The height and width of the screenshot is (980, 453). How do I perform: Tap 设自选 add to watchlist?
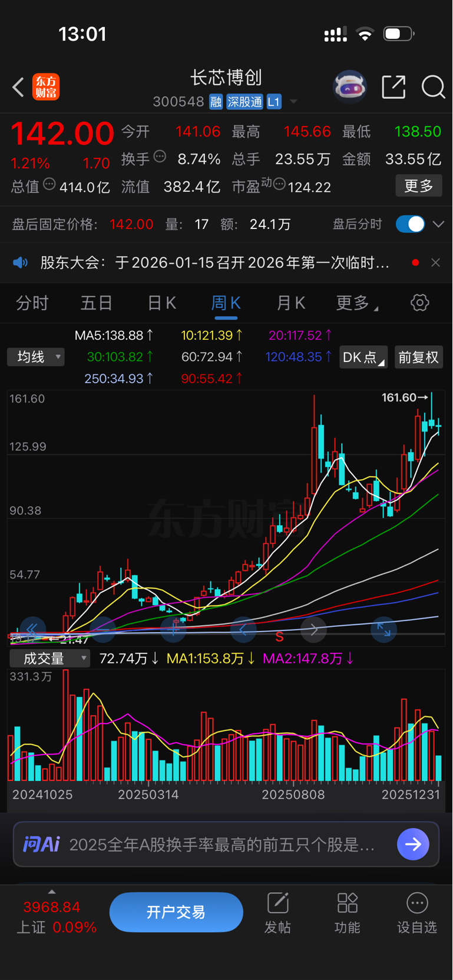point(417,913)
